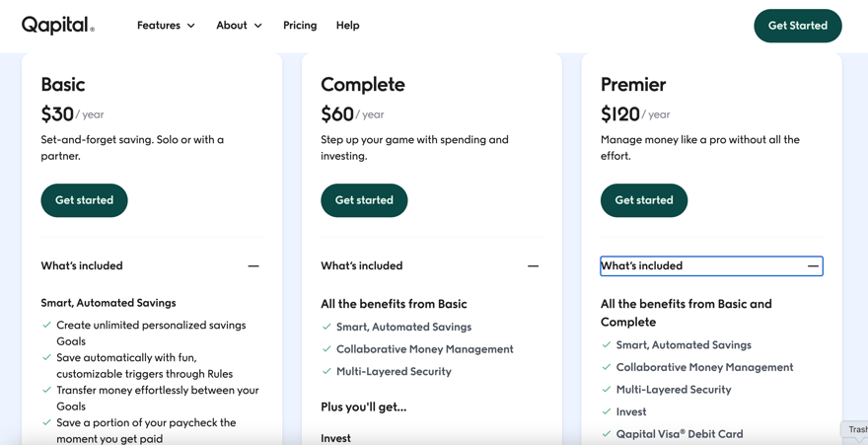The image size is (868, 445).
Task: Open the Help page
Action: tap(347, 26)
